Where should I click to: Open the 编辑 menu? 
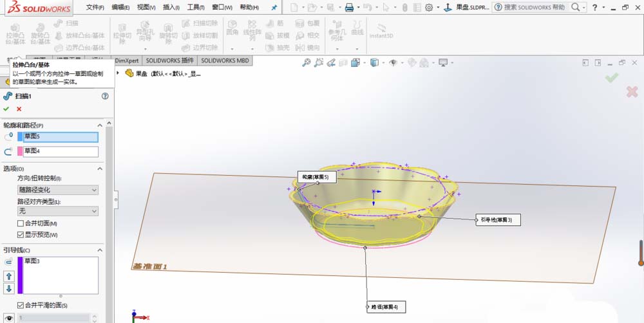[120, 7]
